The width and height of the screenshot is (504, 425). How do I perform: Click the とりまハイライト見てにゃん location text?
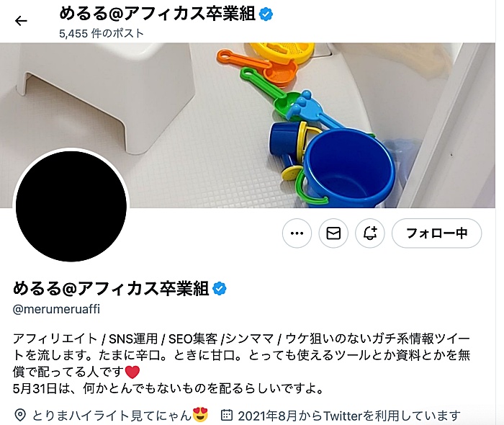(x=112, y=416)
